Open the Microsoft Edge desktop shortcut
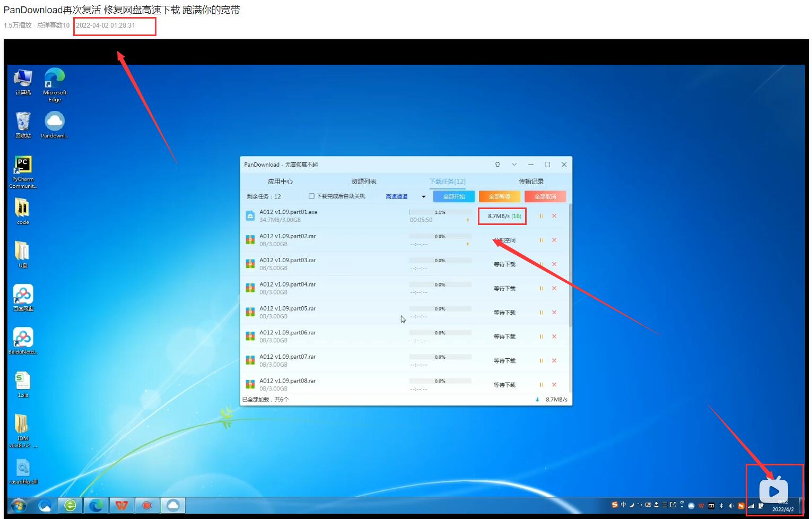 pyautogui.click(x=55, y=85)
